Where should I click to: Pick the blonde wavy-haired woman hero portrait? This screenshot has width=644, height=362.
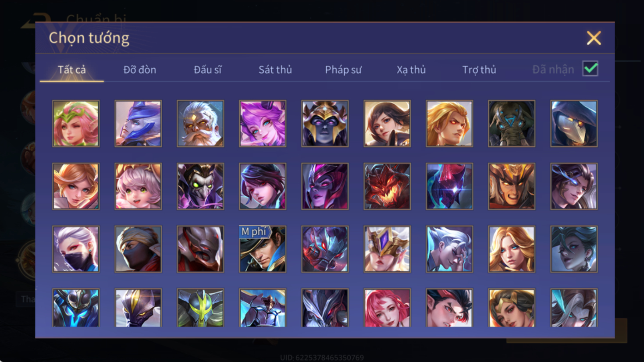[512, 249]
